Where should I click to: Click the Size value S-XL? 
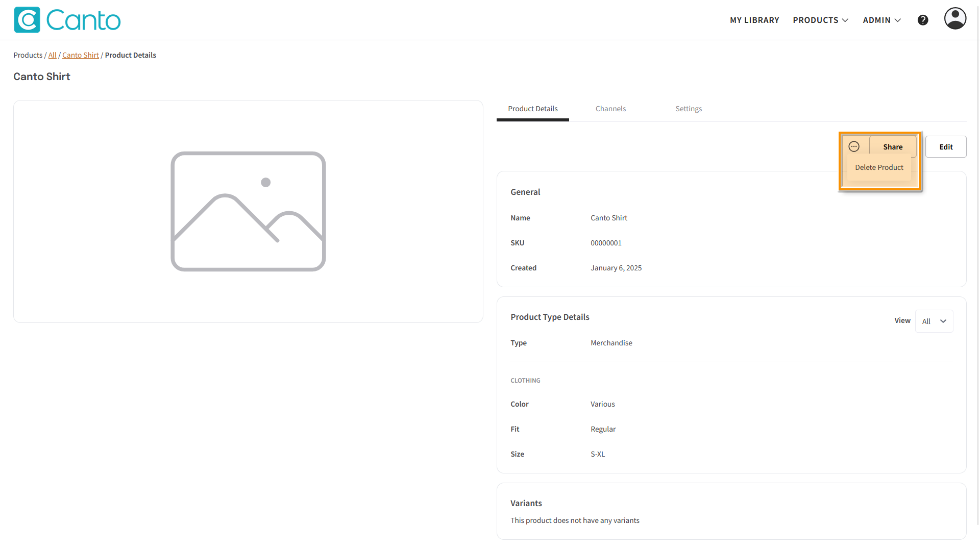[x=598, y=454]
